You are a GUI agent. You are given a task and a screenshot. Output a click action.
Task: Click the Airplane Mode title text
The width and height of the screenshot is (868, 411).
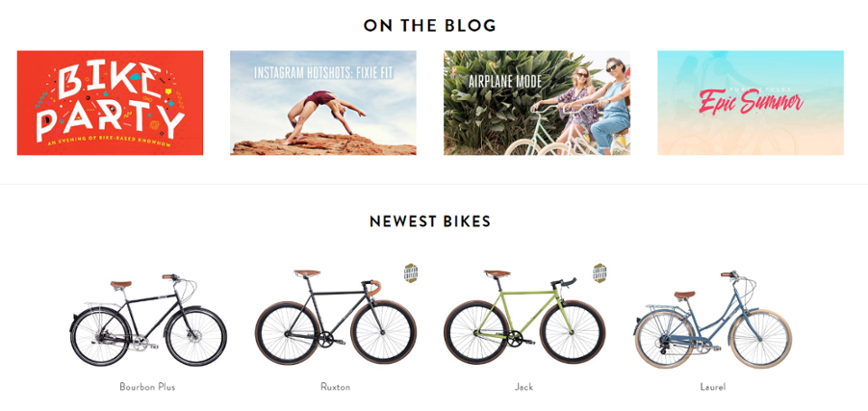tap(505, 82)
